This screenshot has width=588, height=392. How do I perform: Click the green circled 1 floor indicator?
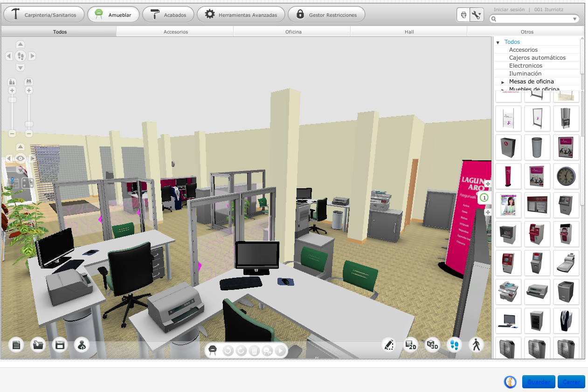[x=484, y=198]
